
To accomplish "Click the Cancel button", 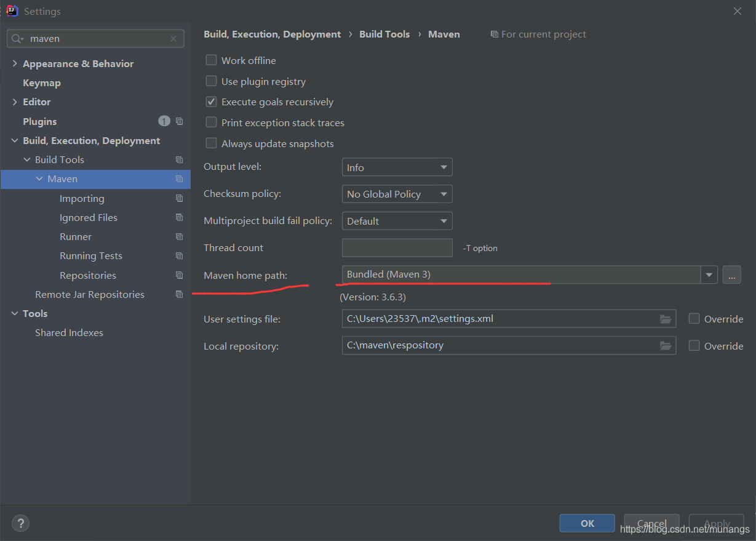I will pos(651,523).
